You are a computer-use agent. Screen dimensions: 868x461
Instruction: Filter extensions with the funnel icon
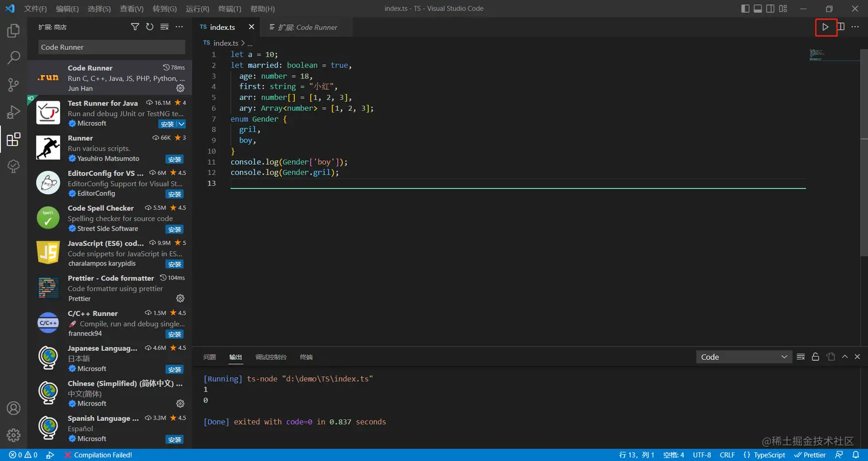(135, 27)
